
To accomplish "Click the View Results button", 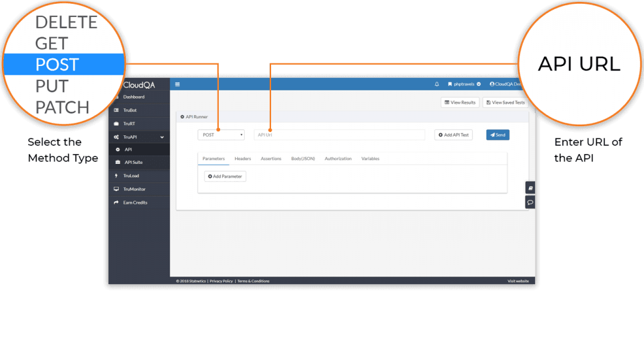I will pyautogui.click(x=460, y=102).
